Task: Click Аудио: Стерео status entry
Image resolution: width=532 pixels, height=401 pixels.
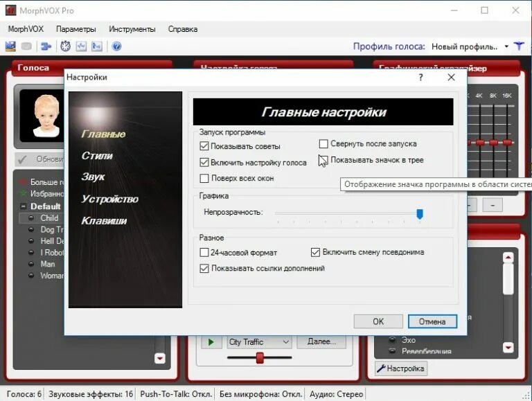Action: [336, 394]
